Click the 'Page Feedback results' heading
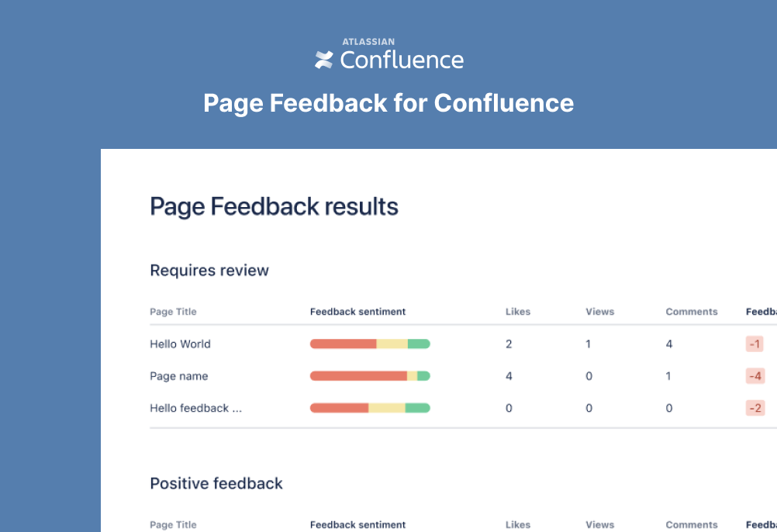This screenshot has width=777, height=532. coord(274,206)
